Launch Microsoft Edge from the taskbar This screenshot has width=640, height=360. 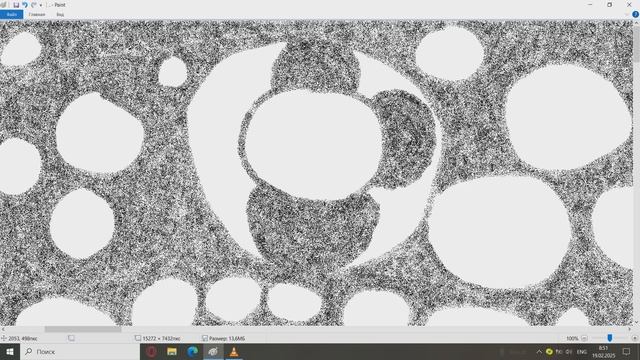point(193,351)
